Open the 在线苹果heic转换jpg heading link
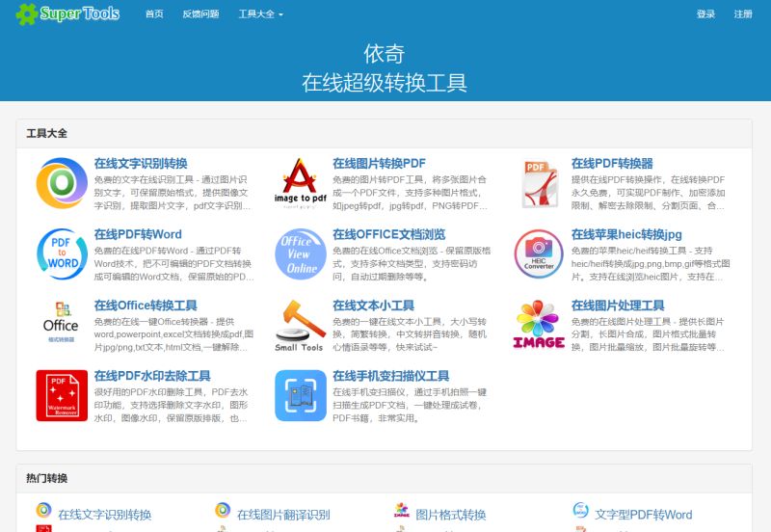 (626, 234)
